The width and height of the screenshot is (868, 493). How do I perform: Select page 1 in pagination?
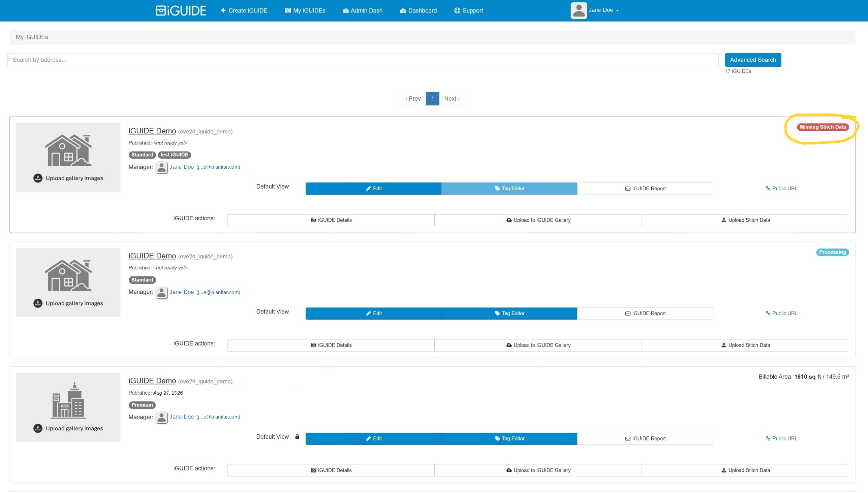point(432,99)
